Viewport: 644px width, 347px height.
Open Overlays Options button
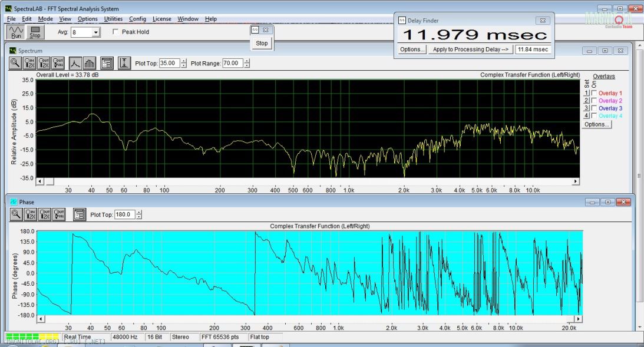(x=596, y=124)
